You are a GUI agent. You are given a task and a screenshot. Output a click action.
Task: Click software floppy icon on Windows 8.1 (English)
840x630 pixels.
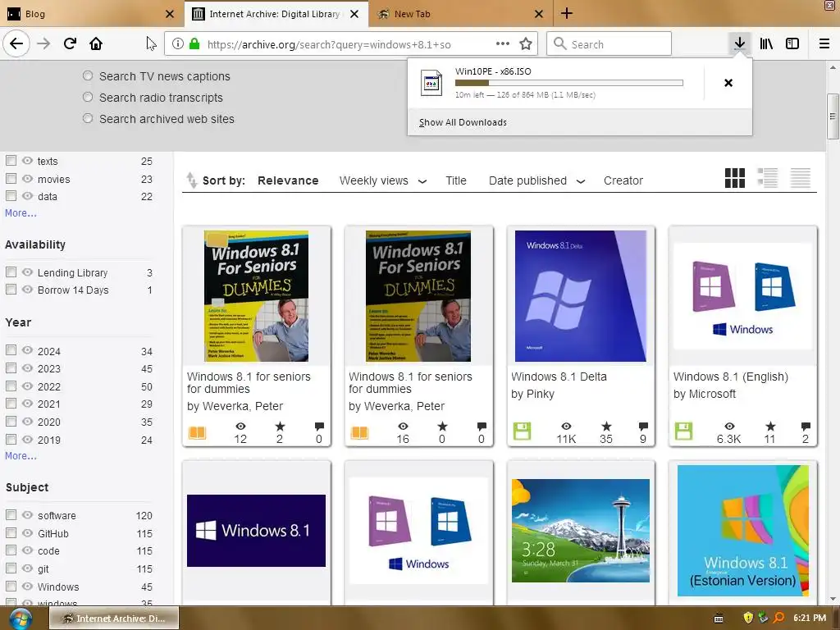click(x=683, y=431)
